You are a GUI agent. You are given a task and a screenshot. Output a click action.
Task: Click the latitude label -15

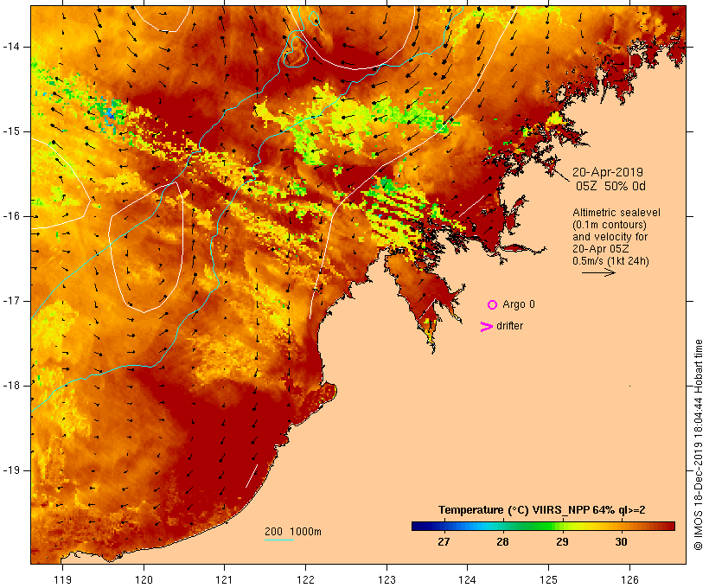10,131
